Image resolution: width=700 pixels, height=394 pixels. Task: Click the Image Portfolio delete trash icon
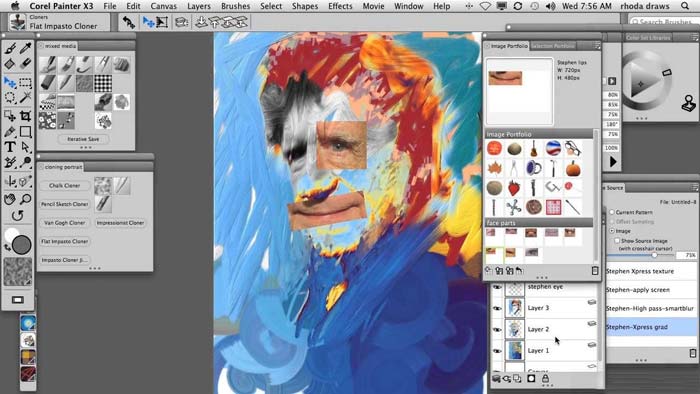(x=595, y=270)
